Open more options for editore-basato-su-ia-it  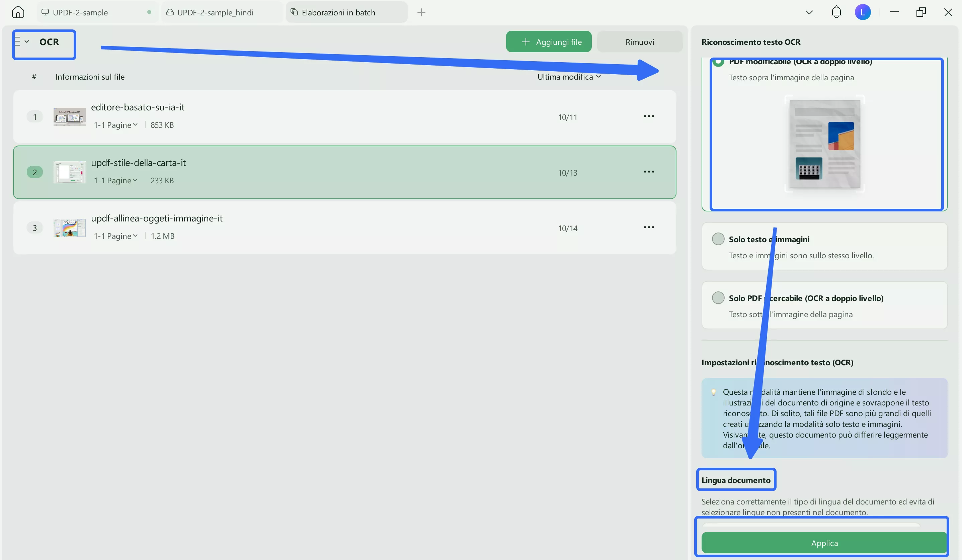coord(649,116)
